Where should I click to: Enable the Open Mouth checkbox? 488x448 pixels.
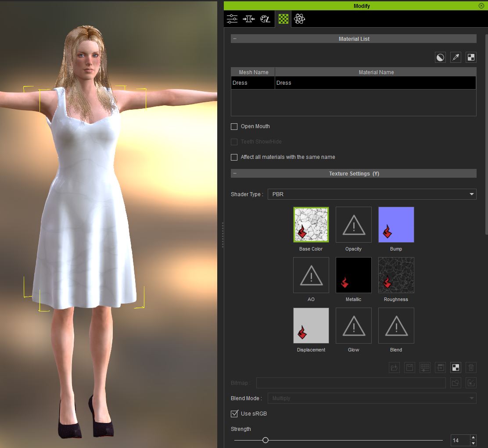tap(234, 126)
